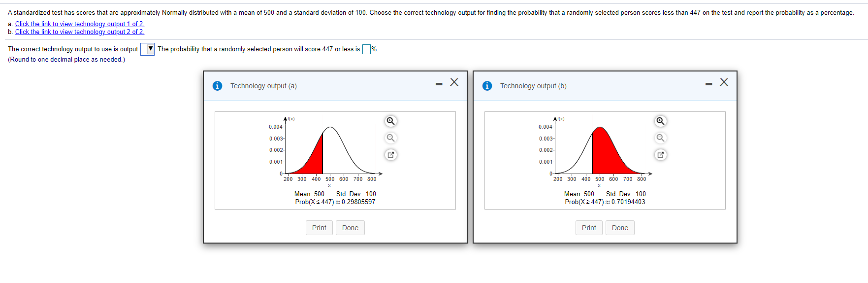Screen dimensions: 868x283
Task: Click the probability percentage input box
Action: (366, 49)
